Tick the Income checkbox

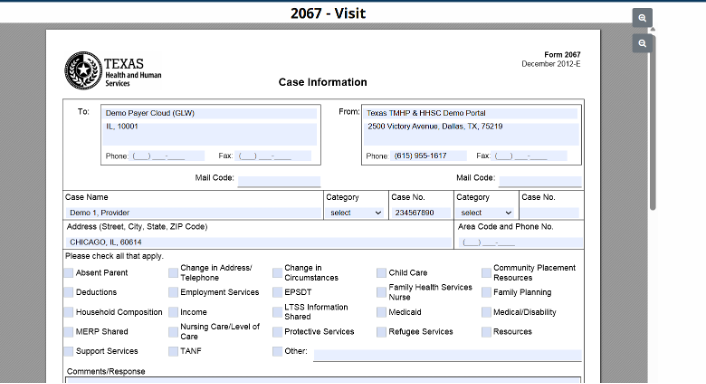(x=173, y=312)
